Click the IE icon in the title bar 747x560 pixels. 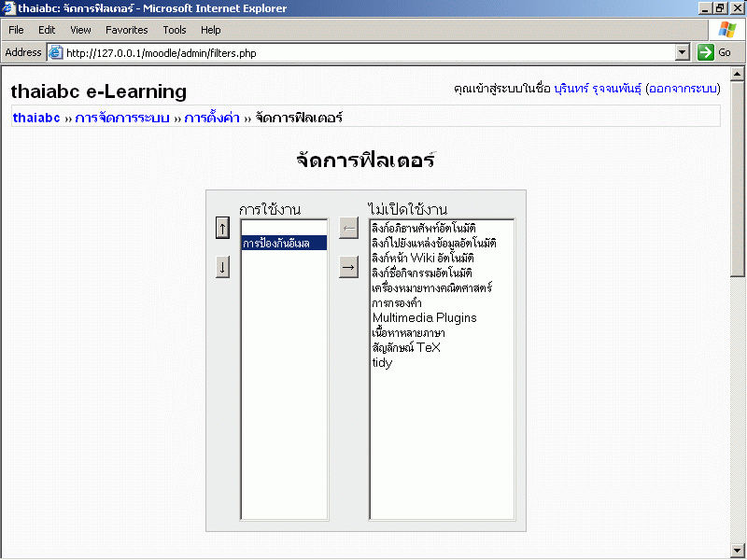click(8, 8)
